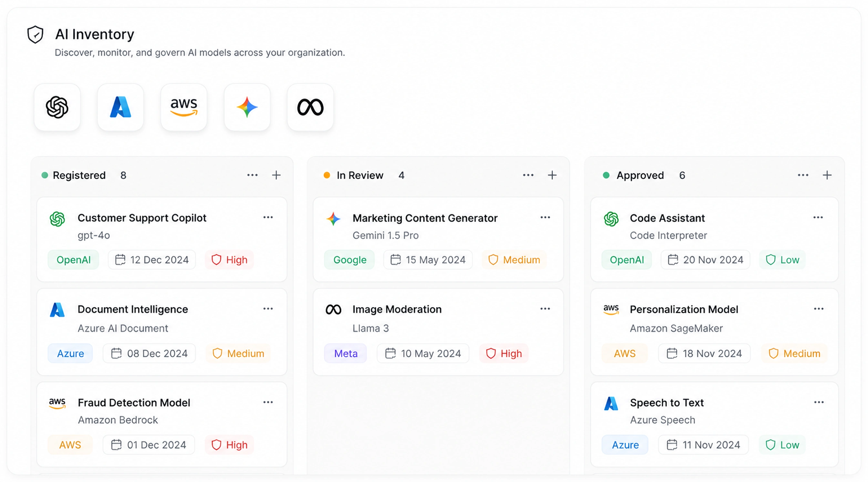Click the Approved column heading
This screenshot has width=868, height=482.
coord(640,176)
